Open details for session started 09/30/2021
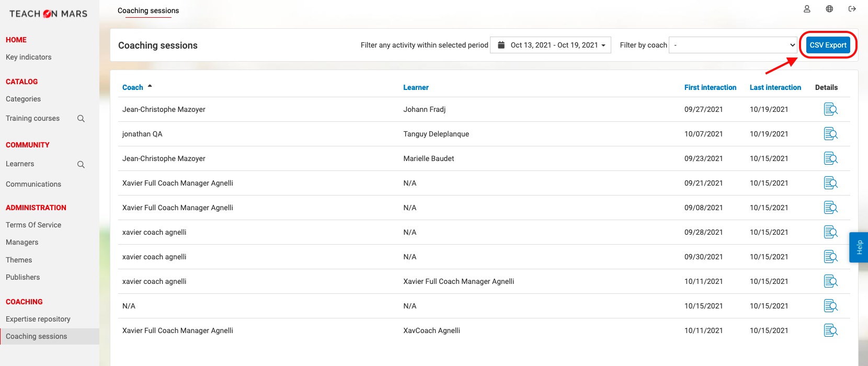 (830, 257)
